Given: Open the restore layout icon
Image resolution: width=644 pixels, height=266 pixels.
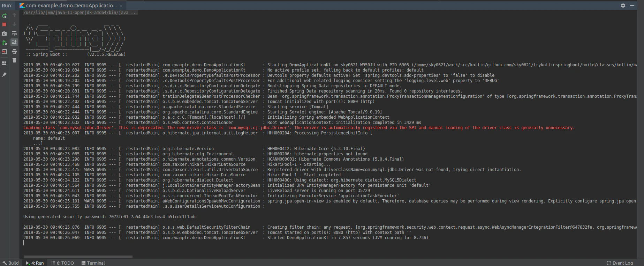Looking at the screenshot, I should [4, 63].
